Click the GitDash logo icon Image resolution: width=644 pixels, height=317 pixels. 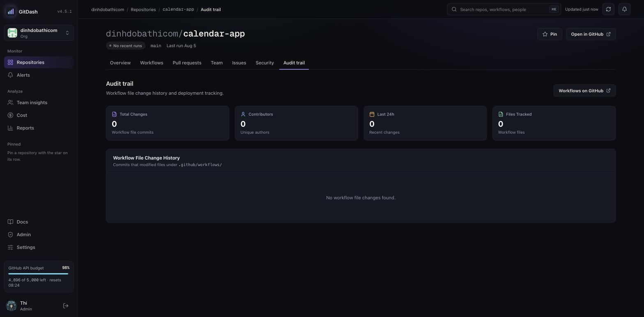(11, 11)
